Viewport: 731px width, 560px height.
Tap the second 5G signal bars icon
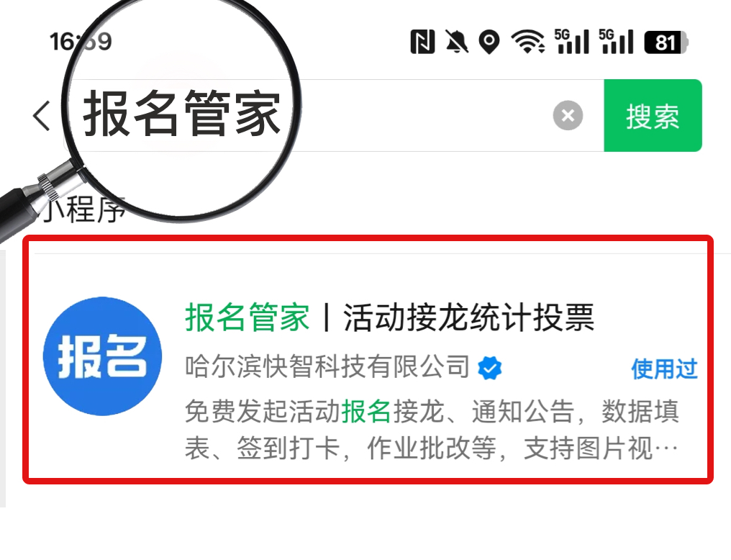pos(617,42)
